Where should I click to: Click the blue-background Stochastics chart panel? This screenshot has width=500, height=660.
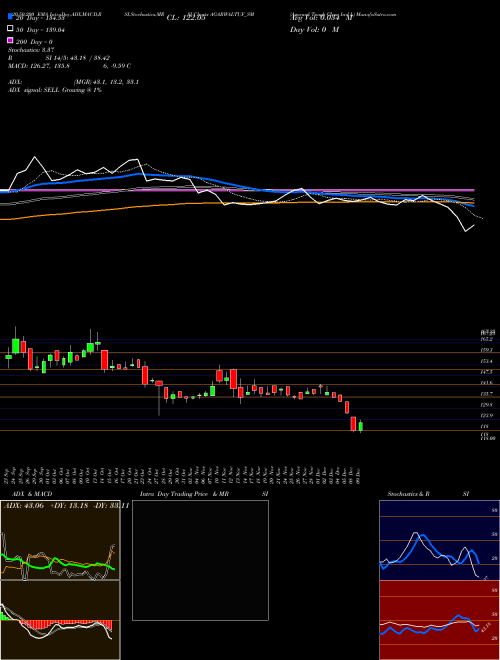(x=439, y=540)
